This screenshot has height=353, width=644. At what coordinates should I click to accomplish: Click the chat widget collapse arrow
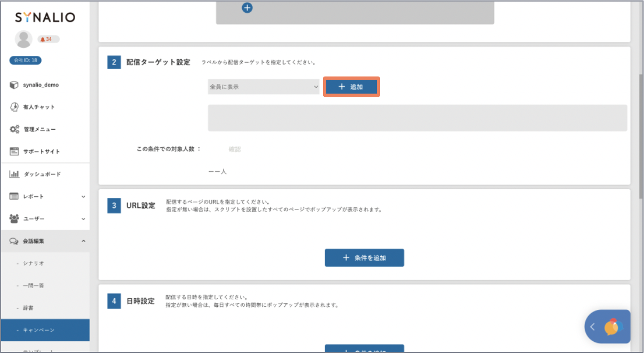tap(592, 327)
